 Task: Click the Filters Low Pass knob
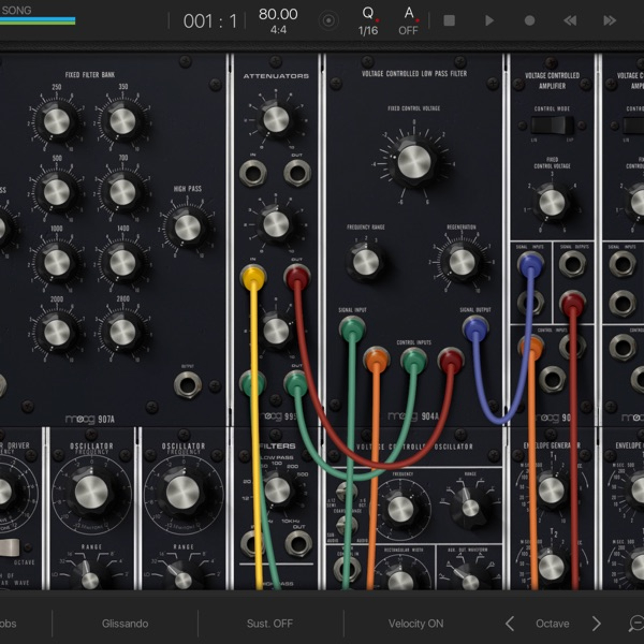(277, 490)
